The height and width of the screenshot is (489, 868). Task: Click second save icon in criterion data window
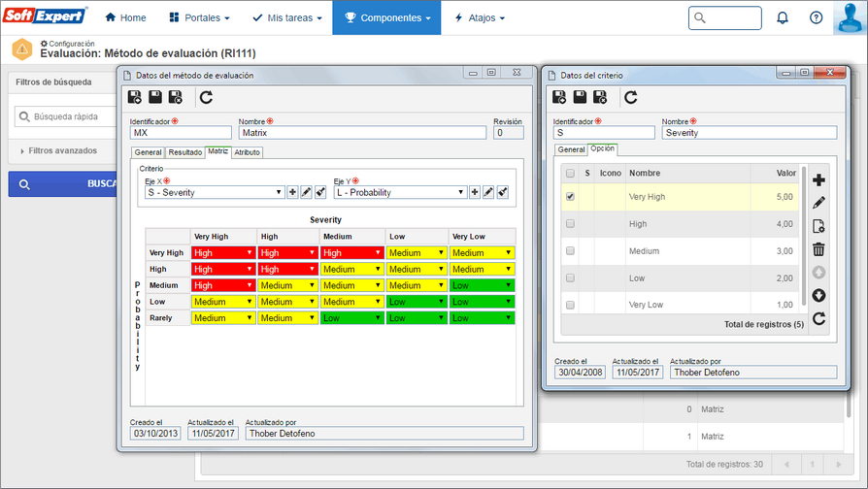[580, 97]
